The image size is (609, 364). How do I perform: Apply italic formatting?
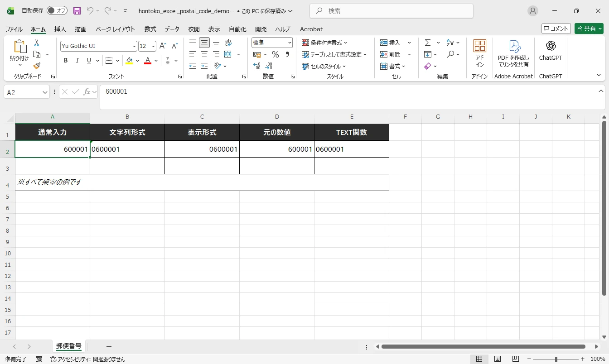[x=77, y=61]
